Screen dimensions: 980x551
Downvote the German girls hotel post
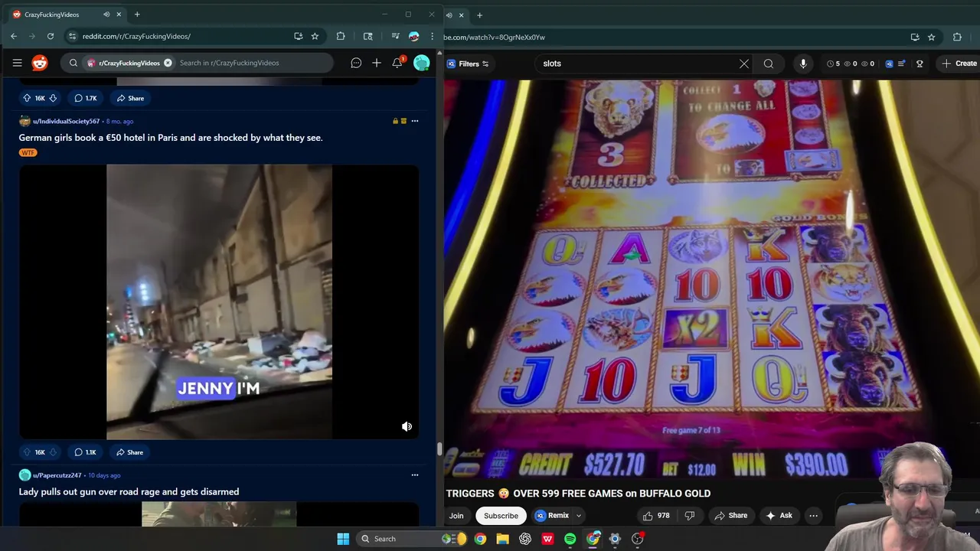coord(53,452)
